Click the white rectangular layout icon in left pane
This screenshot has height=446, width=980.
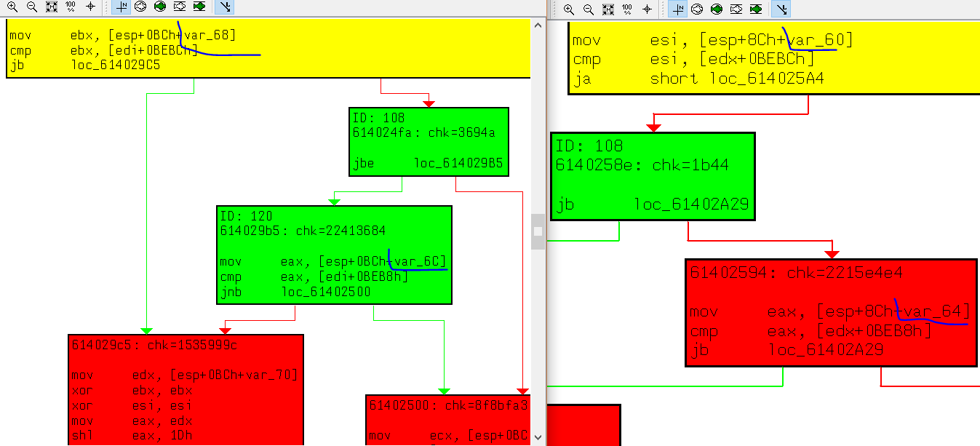[x=180, y=7]
